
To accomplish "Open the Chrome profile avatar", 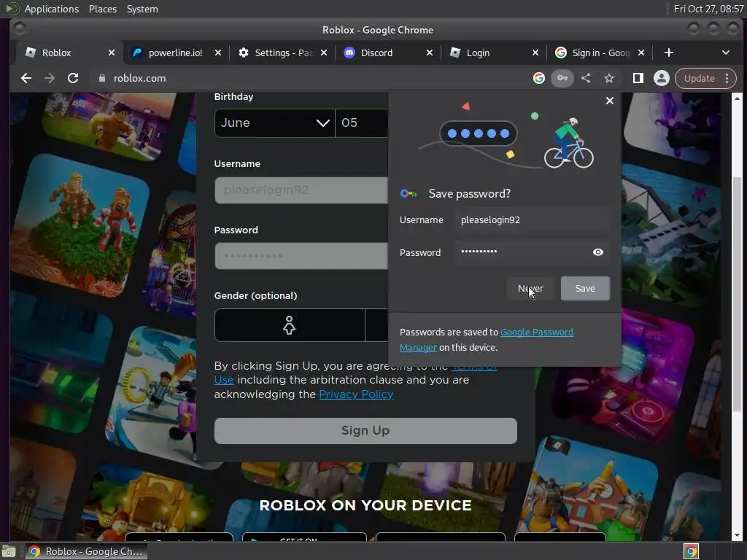I will click(661, 78).
